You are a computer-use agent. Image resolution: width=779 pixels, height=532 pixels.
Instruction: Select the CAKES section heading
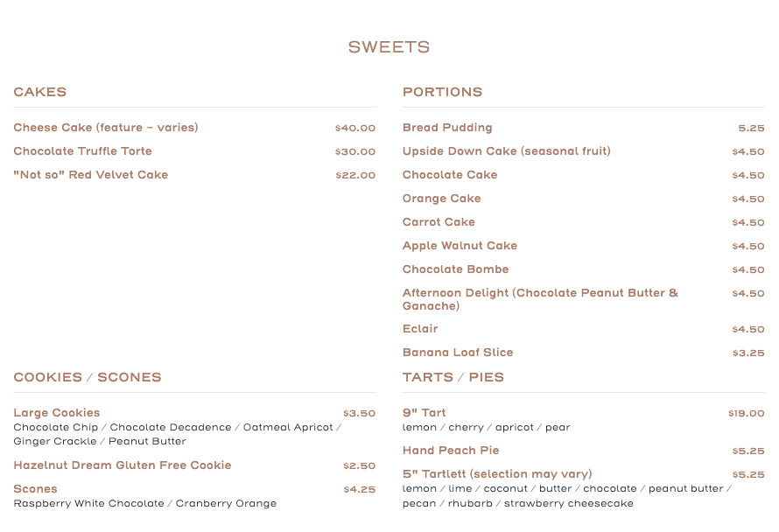(x=39, y=92)
